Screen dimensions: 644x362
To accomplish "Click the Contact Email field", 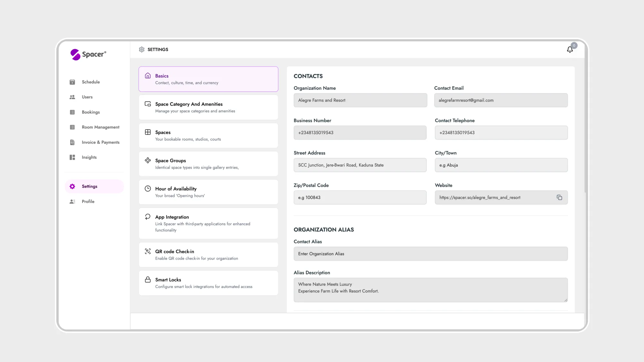I will (501, 100).
